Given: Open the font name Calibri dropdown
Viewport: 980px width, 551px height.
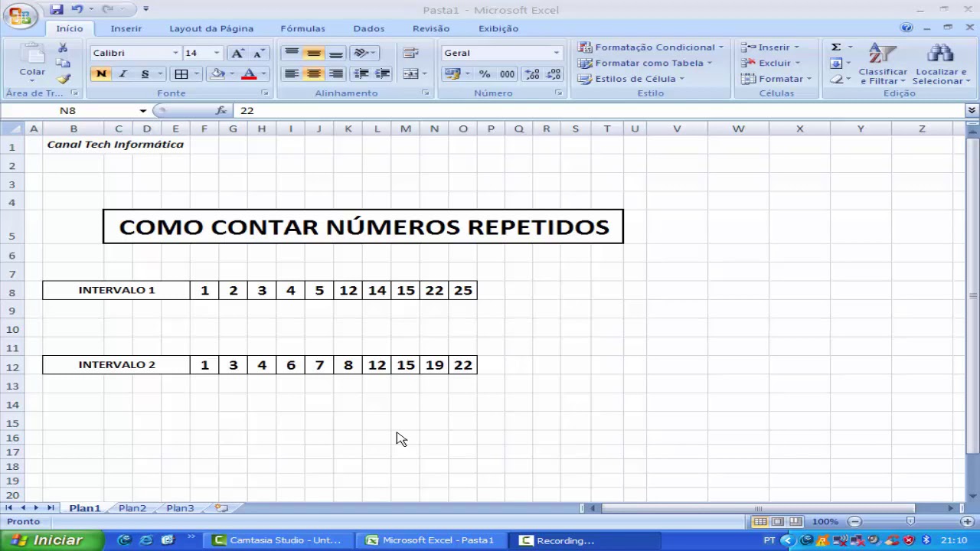Looking at the screenshot, I should pos(175,53).
